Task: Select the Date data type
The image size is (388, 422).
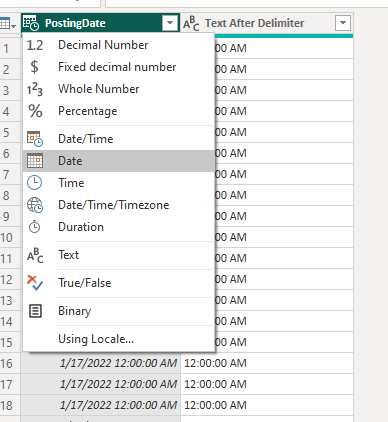Action: (x=119, y=161)
